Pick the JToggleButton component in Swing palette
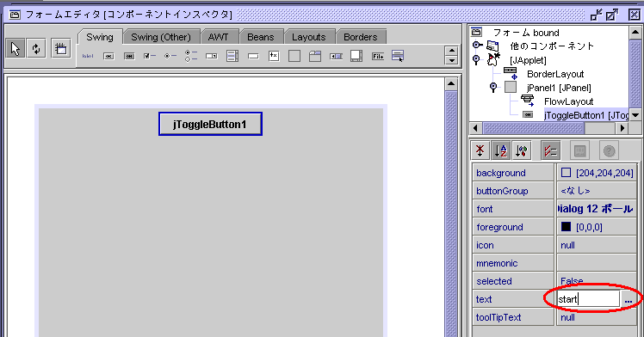This screenshot has width=644, height=337. click(129, 56)
